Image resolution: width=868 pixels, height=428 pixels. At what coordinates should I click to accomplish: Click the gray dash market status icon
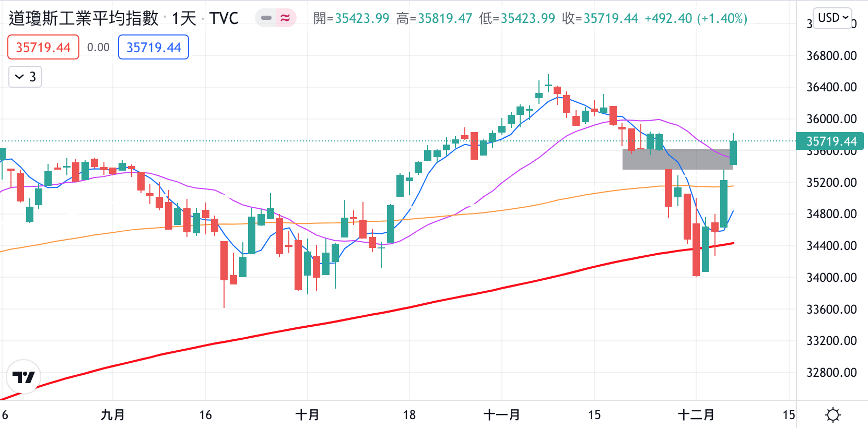tap(266, 18)
